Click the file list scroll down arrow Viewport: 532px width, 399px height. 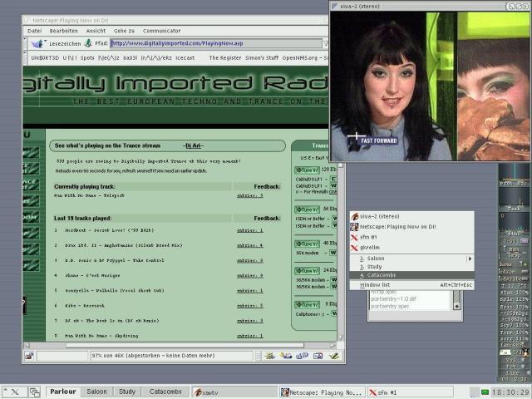pos(456,306)
